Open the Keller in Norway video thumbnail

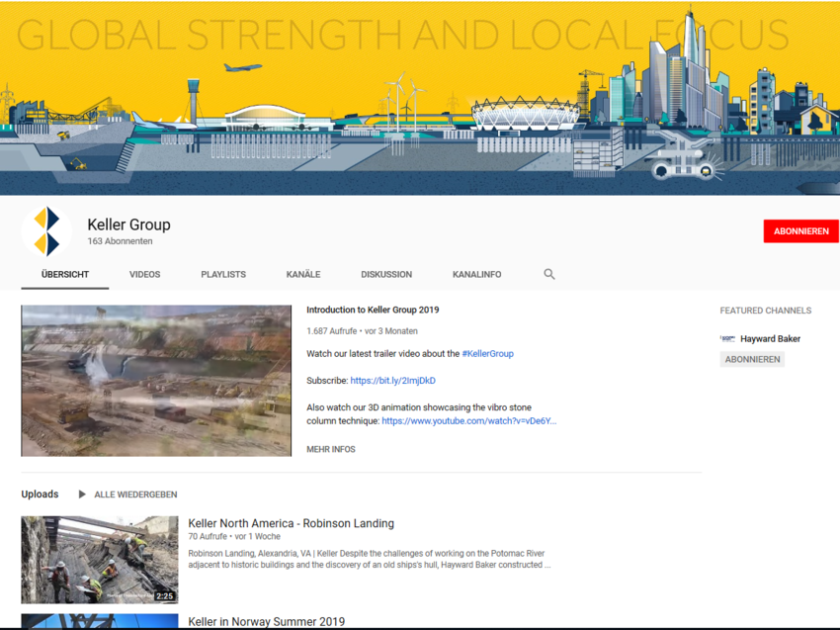point(100,621)
